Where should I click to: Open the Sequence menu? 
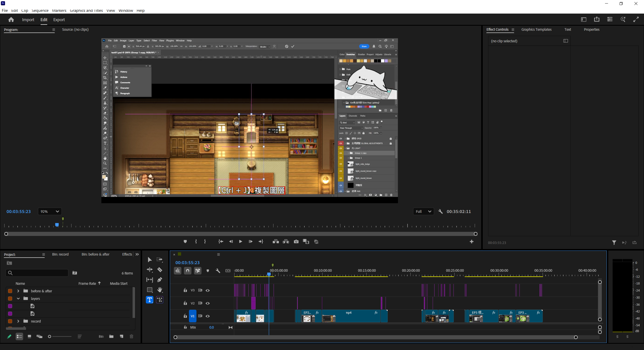click(40, 11)
